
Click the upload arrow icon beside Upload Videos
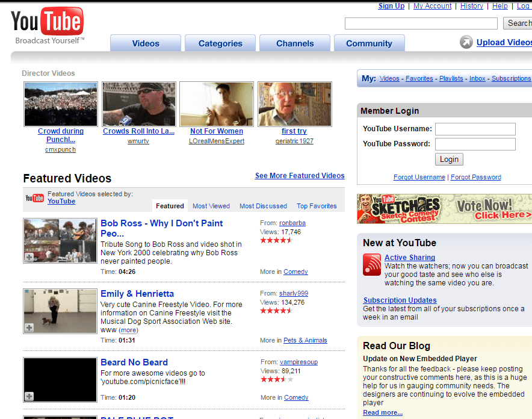[466, 42]
